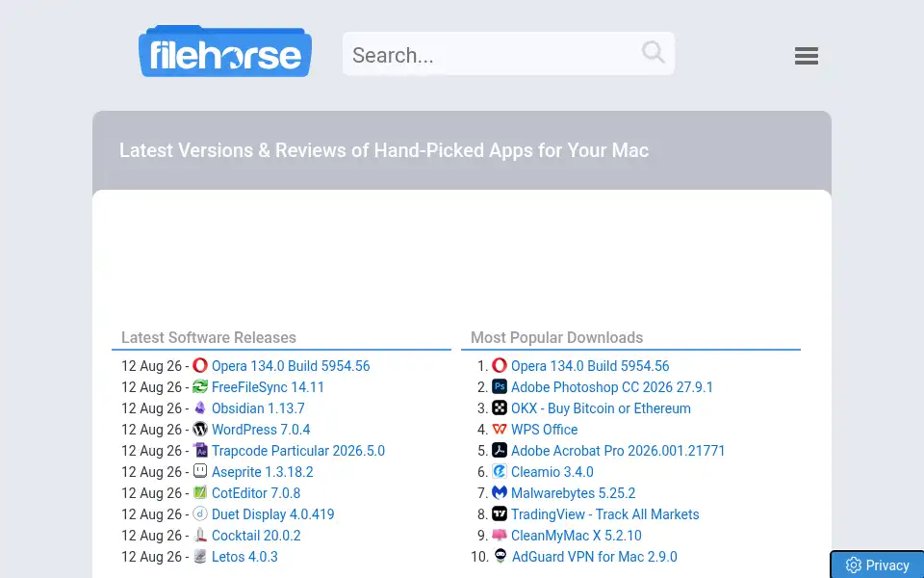
Task: Click the search magnifier icon
Action: click(x=653, y=52)
